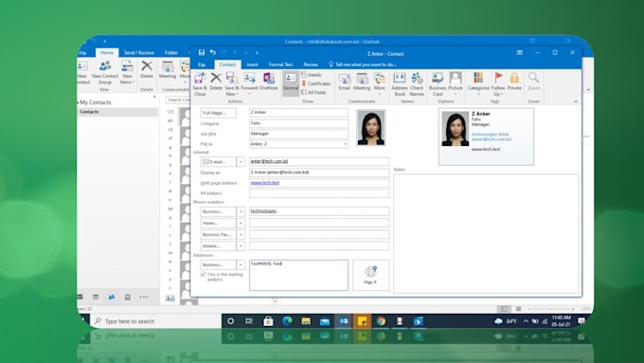Open Address Book from the ribbon
The image size is (644, 363).
tap(400, 84)
